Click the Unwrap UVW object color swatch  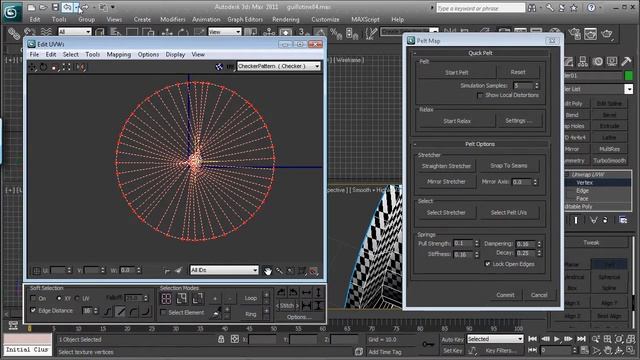pyautogui.click(x=629, y=76)
